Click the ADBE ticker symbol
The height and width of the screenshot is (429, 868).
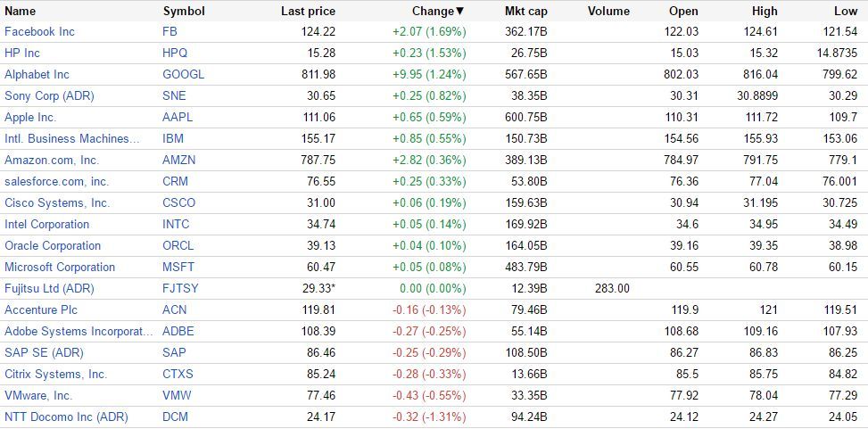pos(178,331)
